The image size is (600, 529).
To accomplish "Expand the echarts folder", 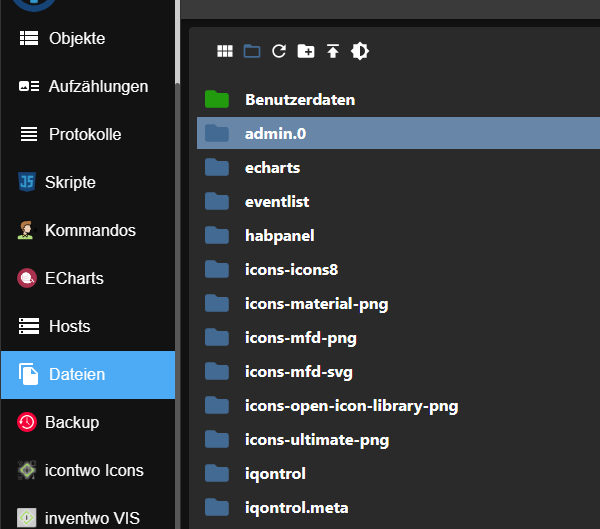I will (217, 168).
